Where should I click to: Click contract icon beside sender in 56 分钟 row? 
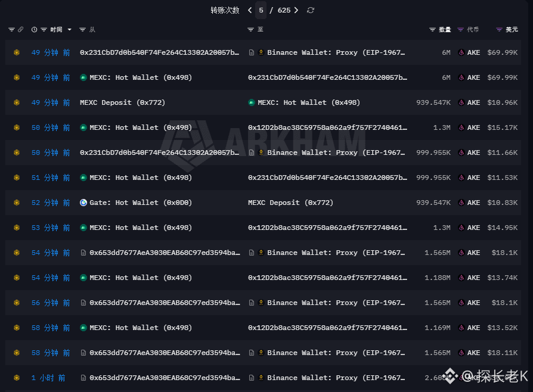point(83,303)
